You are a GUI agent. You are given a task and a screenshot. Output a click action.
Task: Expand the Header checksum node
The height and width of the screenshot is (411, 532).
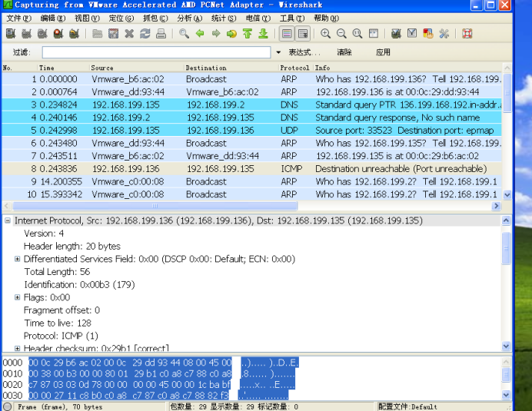pyautogui.click(x=17, y=348)
